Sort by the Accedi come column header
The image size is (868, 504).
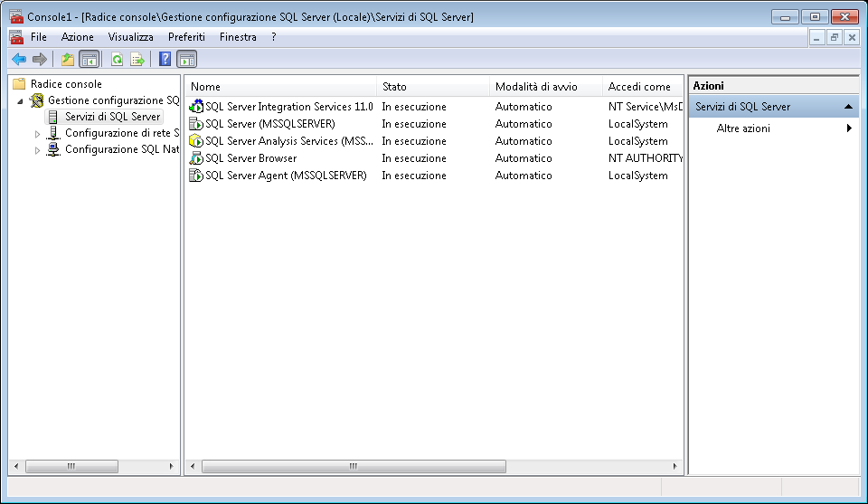(643, 86)
